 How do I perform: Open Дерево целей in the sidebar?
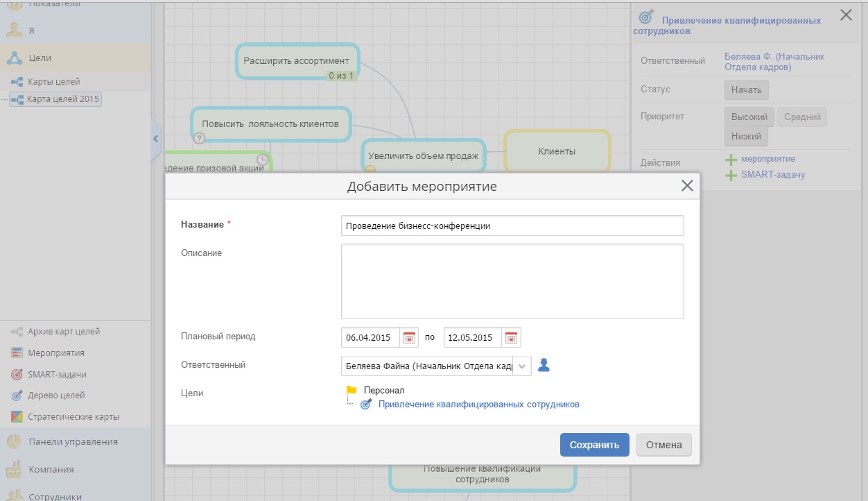[55, 396]
